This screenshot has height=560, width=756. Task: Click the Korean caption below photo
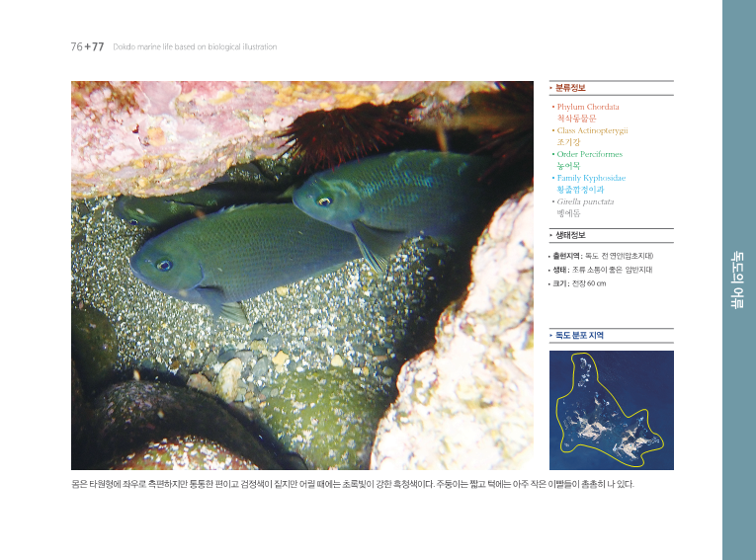point(353,484)
